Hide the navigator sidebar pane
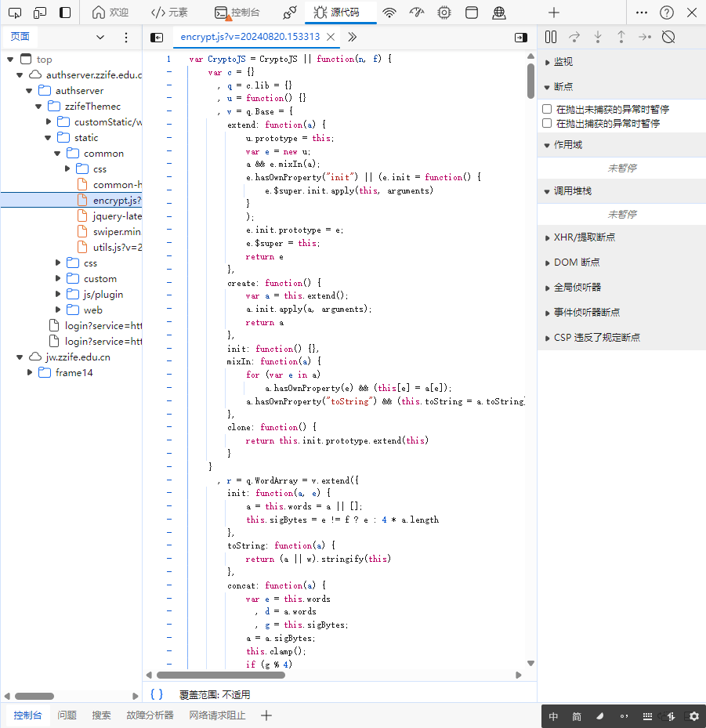Image resolution: width=706 pixels, height=728 pixels. [x=157, y=37]
